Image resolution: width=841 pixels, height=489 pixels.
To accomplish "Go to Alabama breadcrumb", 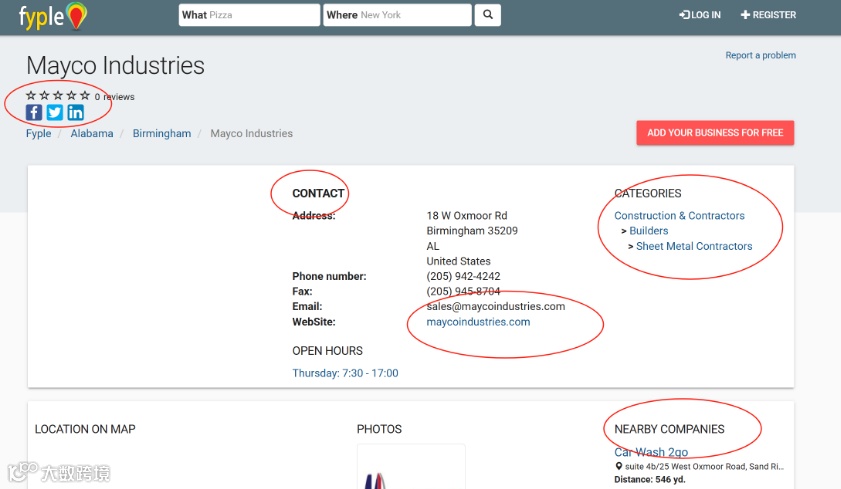I will coord(92,134).
